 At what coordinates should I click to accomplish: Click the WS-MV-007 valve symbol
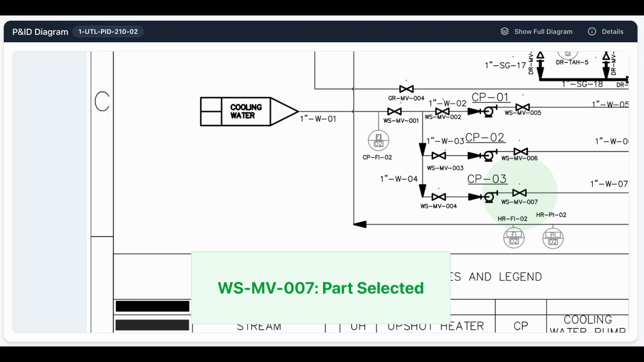(519, 193)
